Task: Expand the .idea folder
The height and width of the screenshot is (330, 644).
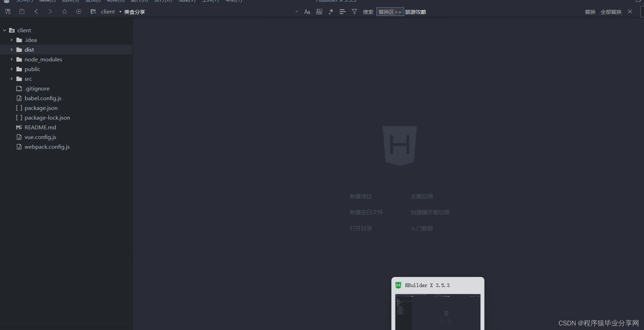Action: [x=11, y=40]
